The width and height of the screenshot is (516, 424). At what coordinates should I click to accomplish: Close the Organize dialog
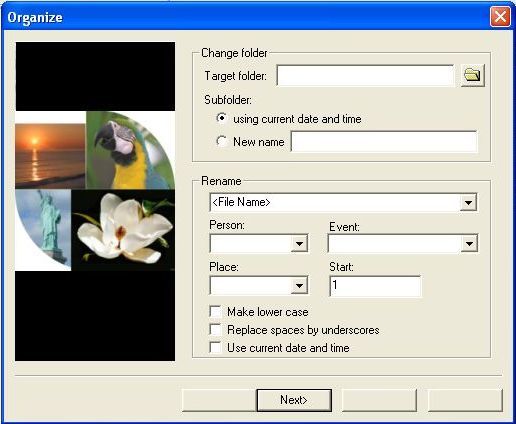500,16
